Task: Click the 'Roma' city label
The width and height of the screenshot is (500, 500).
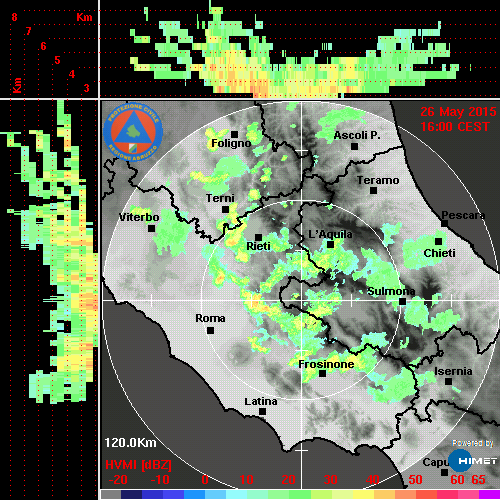Action: click(210, 318)
